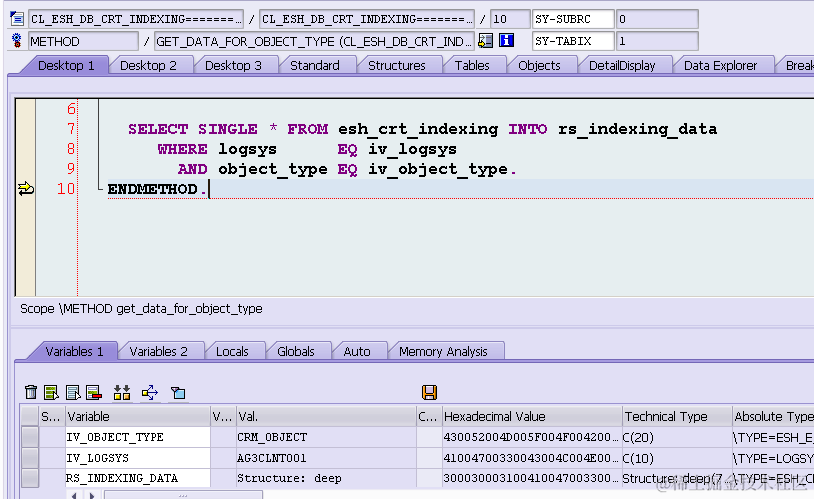Image resolution: width=814 pixels, height=499 pixels.
Task: Click the gray list icon in Variables toolbar
Action: click(73, 393)
